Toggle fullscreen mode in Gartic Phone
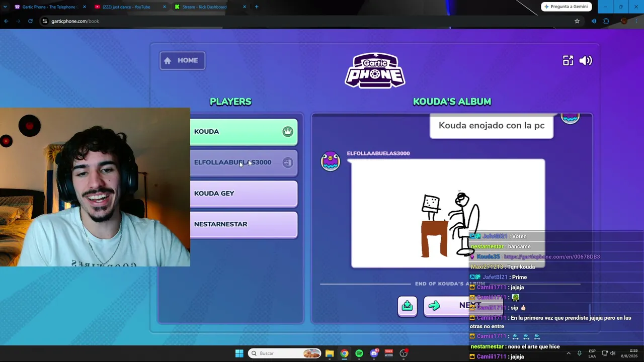644x362 pixels. (x=568, y=61)
